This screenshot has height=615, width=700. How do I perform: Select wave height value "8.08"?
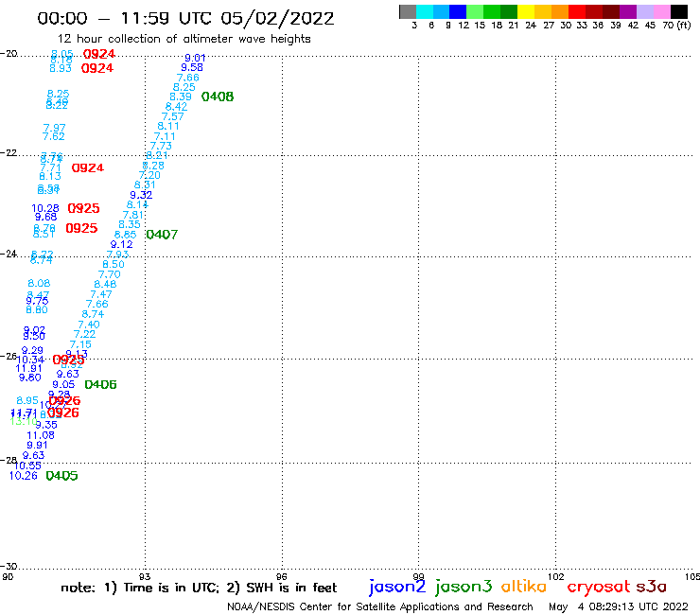39,283
